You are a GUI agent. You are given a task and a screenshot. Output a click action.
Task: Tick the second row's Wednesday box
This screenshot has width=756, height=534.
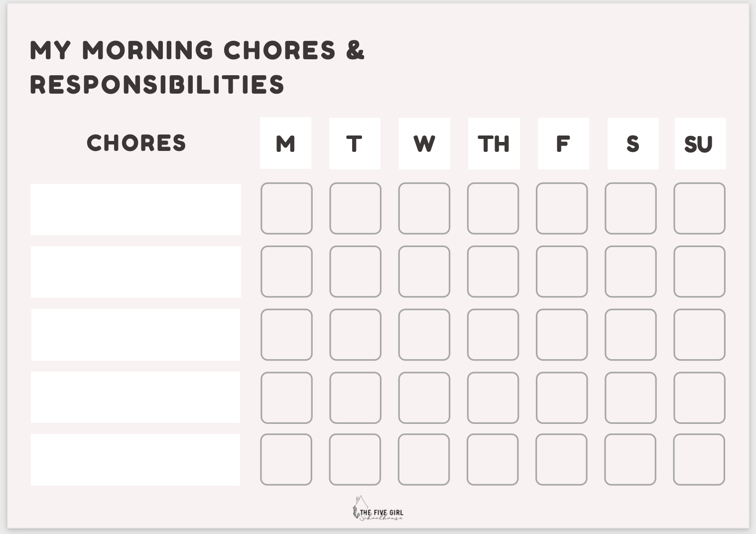[x=424, y=271]
